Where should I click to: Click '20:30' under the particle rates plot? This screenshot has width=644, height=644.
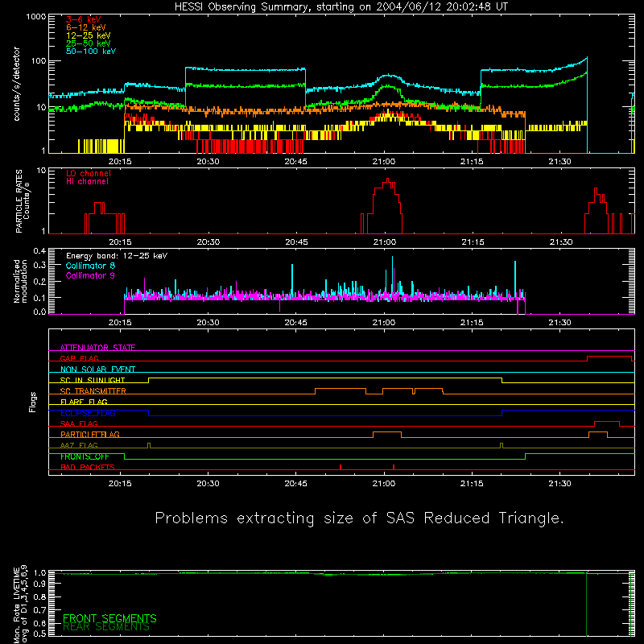click(x=208, y=242)
